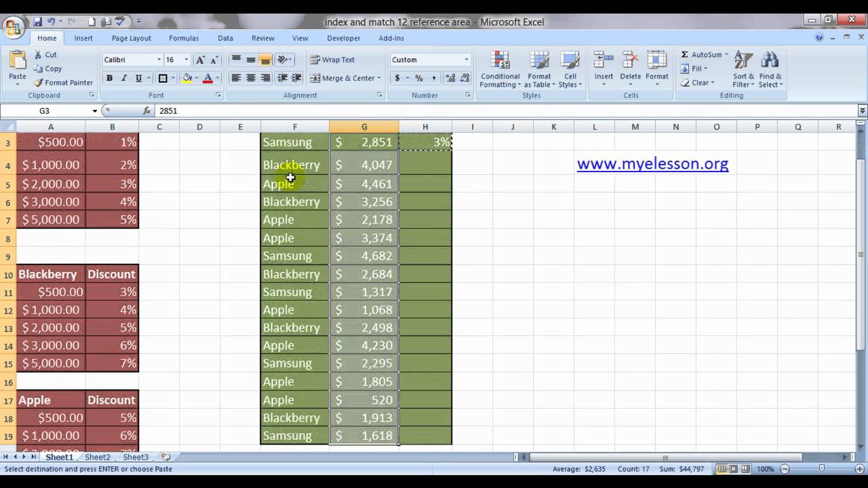
Task: Switch to Page Break Preview view
Action: click(x=745, y=469)
